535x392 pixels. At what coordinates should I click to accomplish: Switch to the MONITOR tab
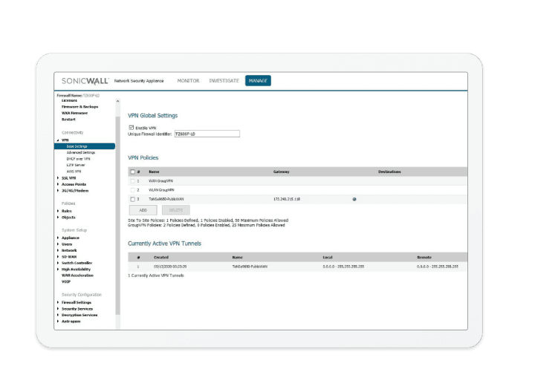188,80
